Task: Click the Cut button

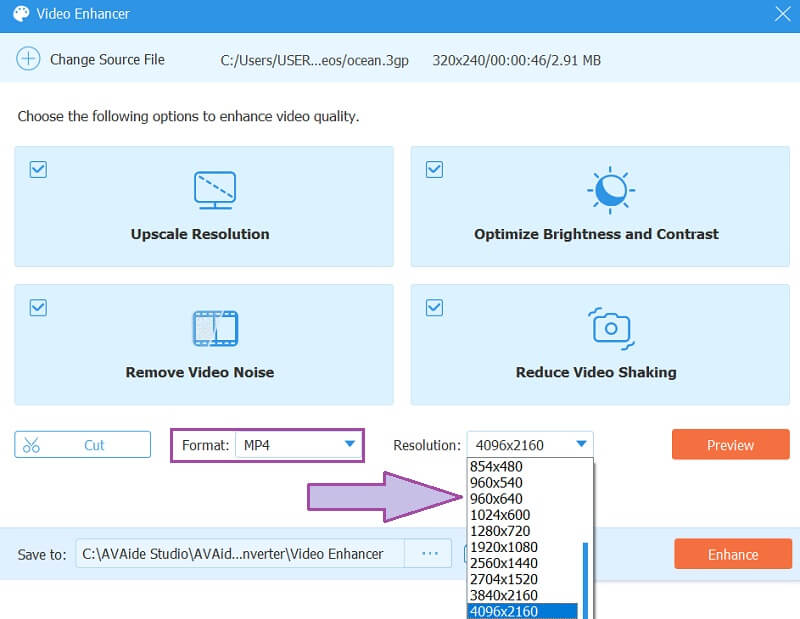Action: pos(83,445)
